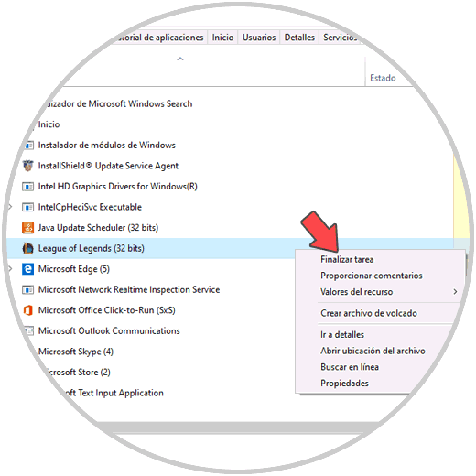Open the Usuarios tab

(x=259, y=38)
